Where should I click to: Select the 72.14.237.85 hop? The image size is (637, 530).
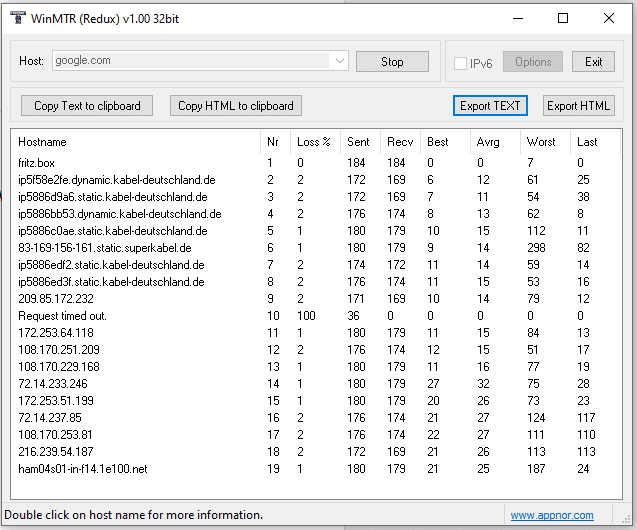coord(50,418)
